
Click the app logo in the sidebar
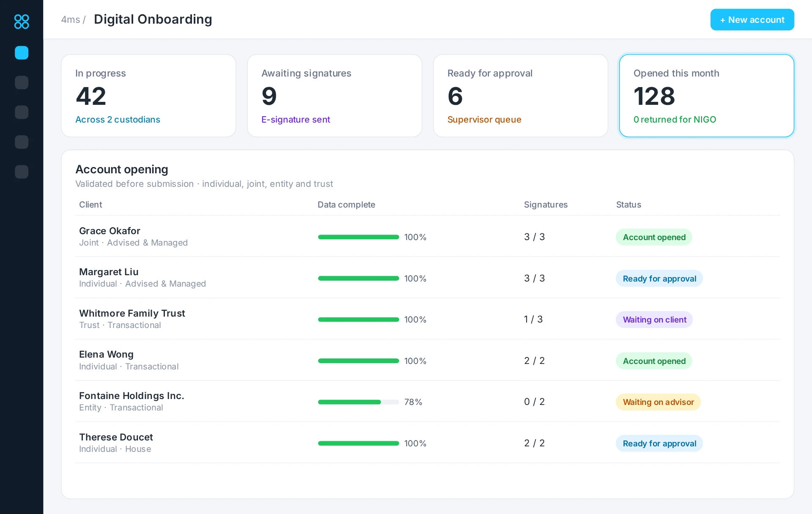22,21
